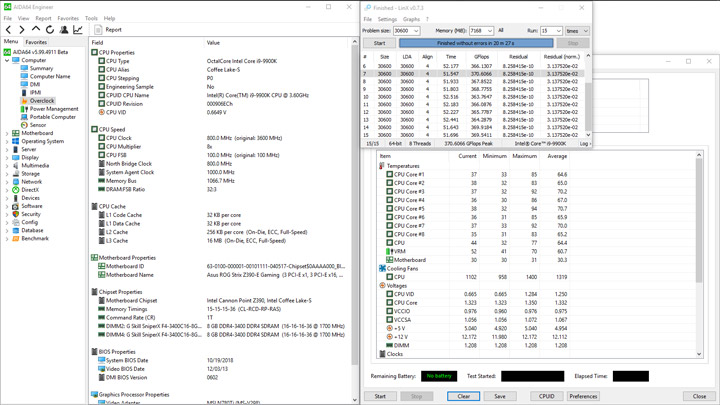The height and width of the screenshot is (405, 720).
Task: Select the Portable Computer icon
Action: [x=24, y=117]
